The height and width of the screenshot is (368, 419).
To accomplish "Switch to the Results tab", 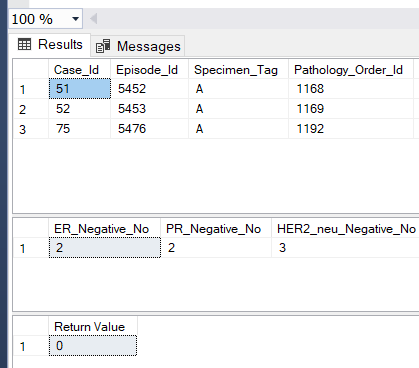I will (x=50, y=45).
